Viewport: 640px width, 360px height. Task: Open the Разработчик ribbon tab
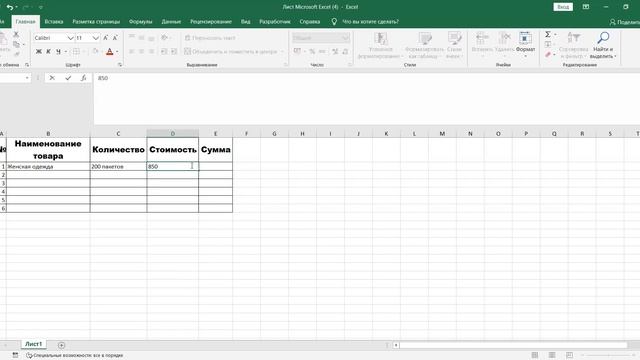275,22
